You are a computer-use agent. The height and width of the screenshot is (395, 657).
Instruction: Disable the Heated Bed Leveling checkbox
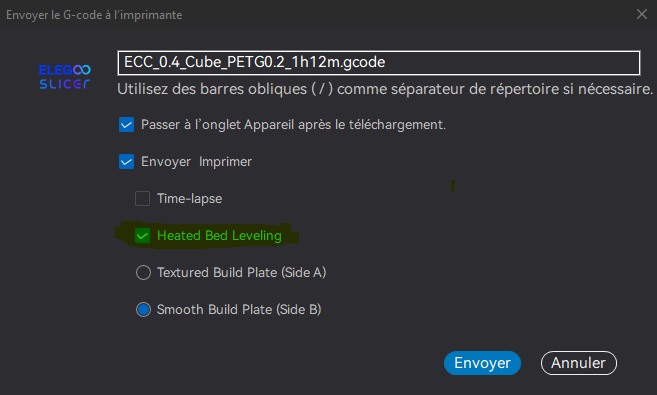[x=142, y=235]
